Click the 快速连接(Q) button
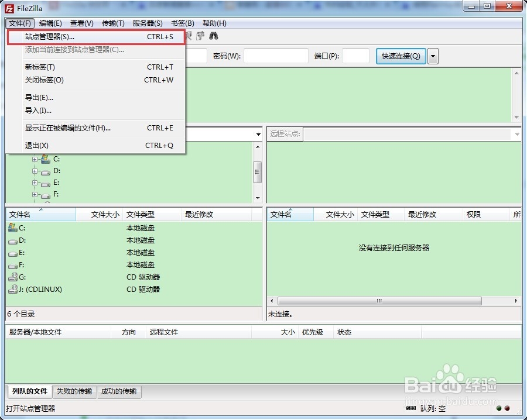527x420 pixels. pyautogui.click(x=400, y=56)
